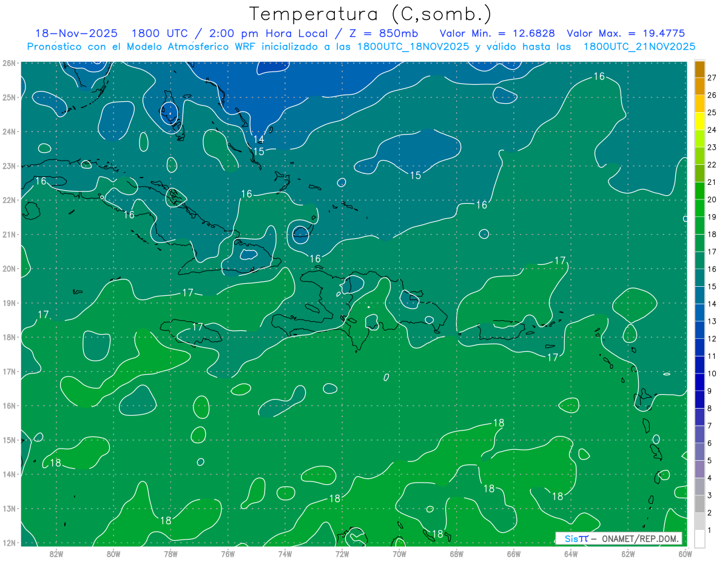Screen dimensions: 728x562
Task: Click the colorbar value '11'
Action: point(712,356)
